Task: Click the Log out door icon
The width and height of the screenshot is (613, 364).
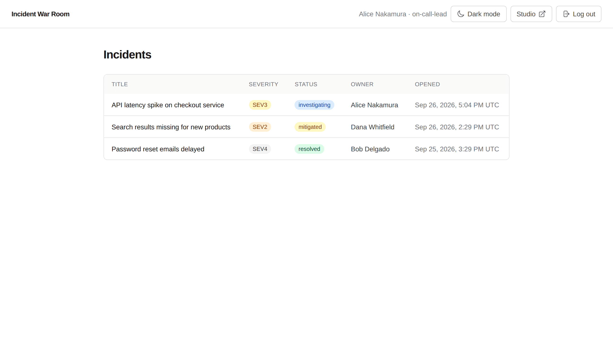Action: 566,14
